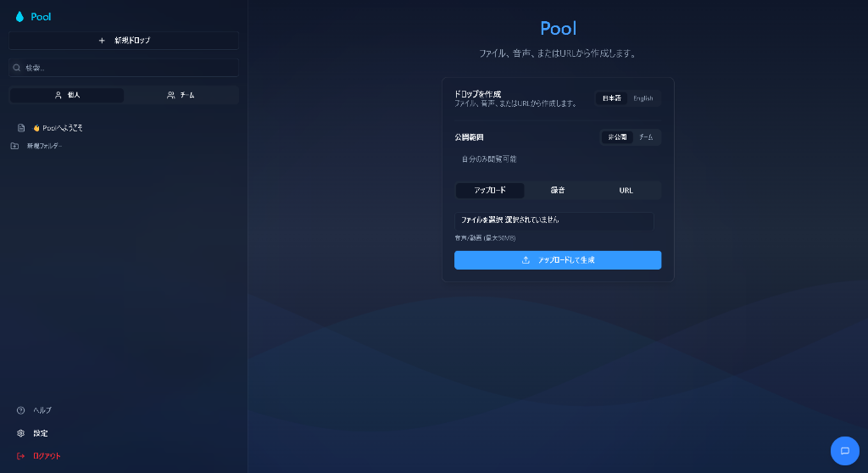Set 公開範囲 to 非公開
868x473 pixels.
617,136
